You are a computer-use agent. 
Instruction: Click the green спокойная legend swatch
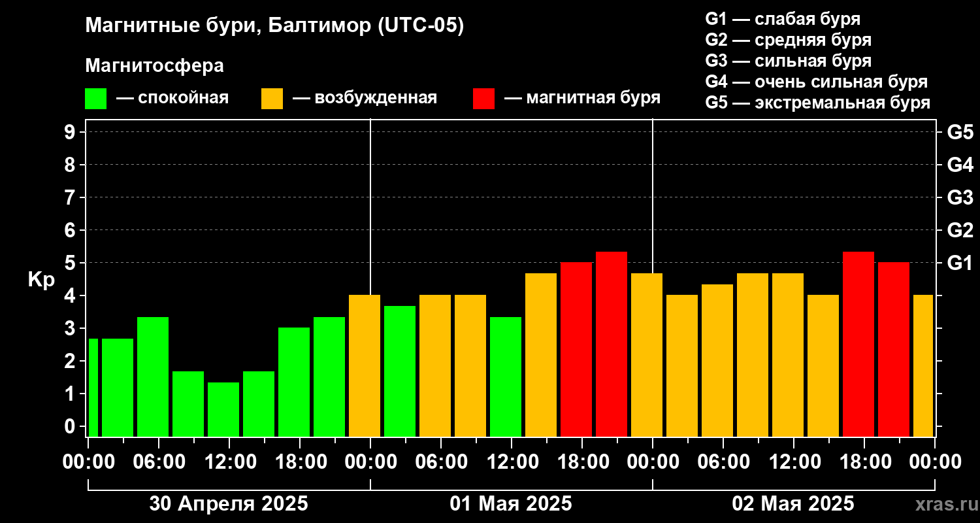coord(95,99)
